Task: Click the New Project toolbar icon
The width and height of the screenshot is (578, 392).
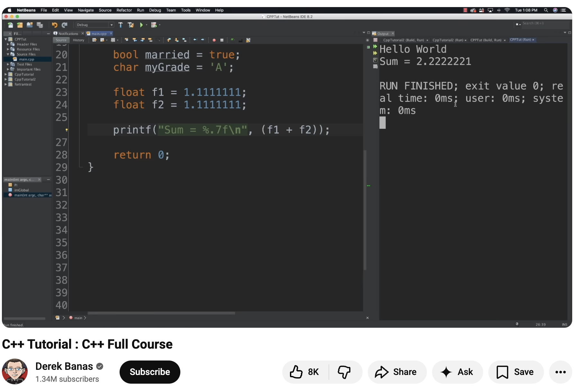Action: coord(20,25)
